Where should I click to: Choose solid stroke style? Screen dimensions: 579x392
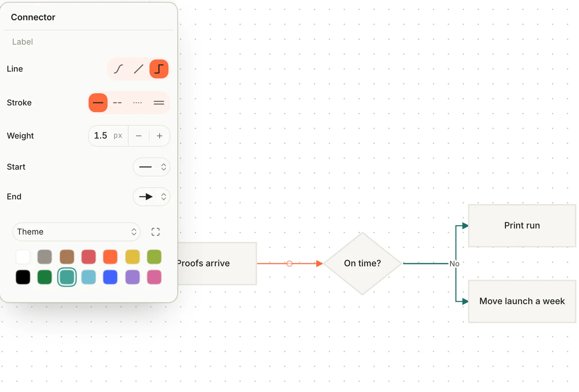tap(98, 103)
